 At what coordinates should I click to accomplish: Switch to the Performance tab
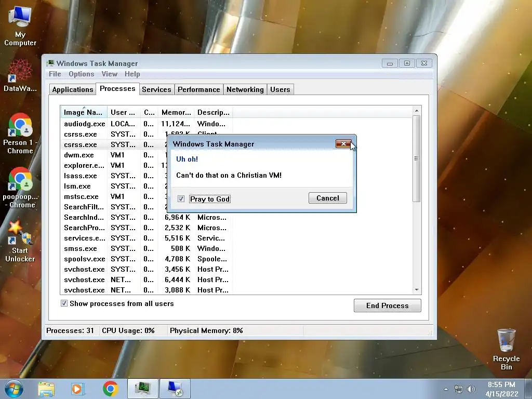pyautogui.click(x=199, y=89)
